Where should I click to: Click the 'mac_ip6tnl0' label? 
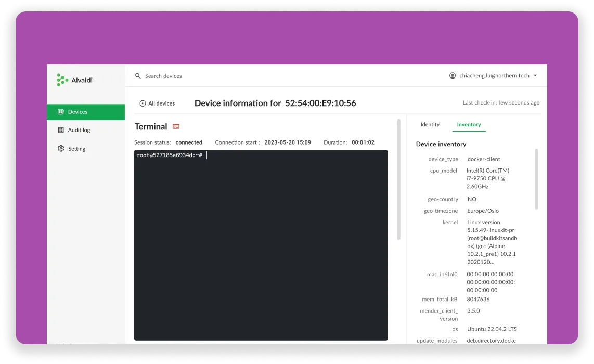[442, 274]
